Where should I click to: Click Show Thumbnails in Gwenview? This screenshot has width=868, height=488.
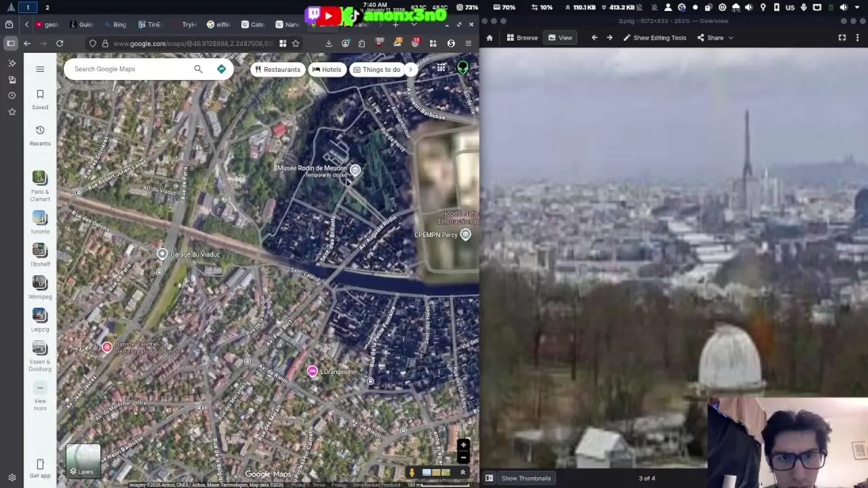click(x=526, y=478)
